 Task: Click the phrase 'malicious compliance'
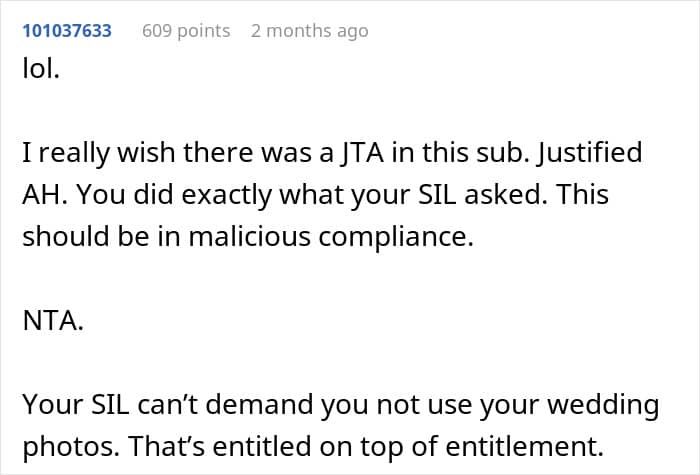(331, 236)
